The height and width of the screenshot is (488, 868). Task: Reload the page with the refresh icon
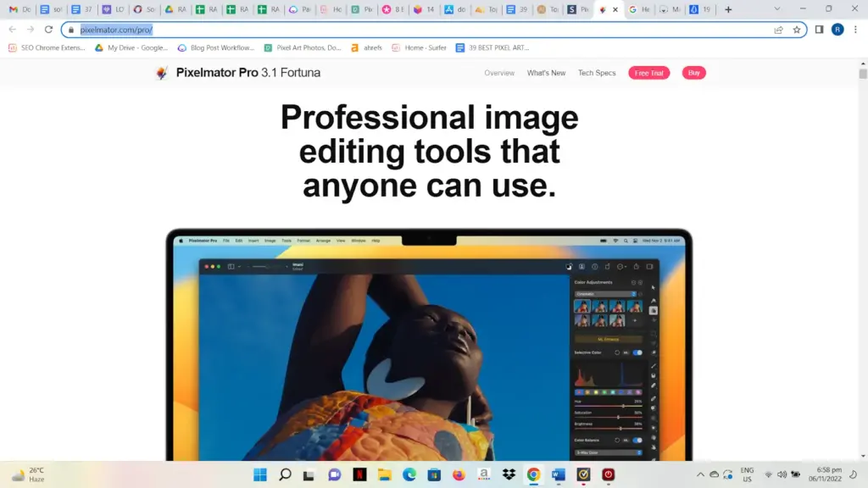point(48,30)
